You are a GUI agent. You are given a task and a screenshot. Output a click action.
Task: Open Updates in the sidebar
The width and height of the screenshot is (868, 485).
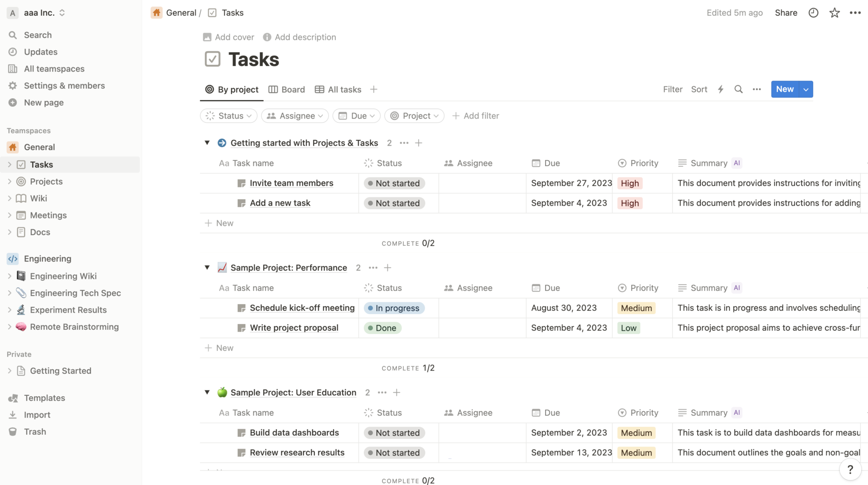(x=40, y=52)
